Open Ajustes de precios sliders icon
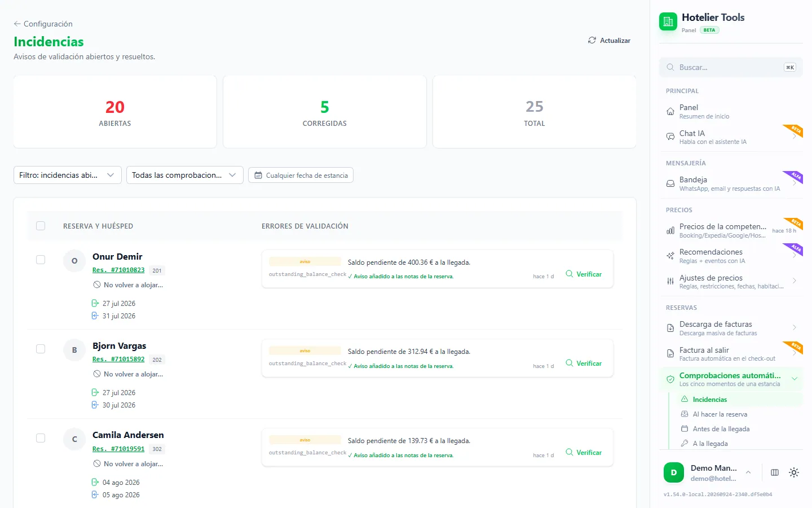 pyautogui.click(x=670, y=281)
